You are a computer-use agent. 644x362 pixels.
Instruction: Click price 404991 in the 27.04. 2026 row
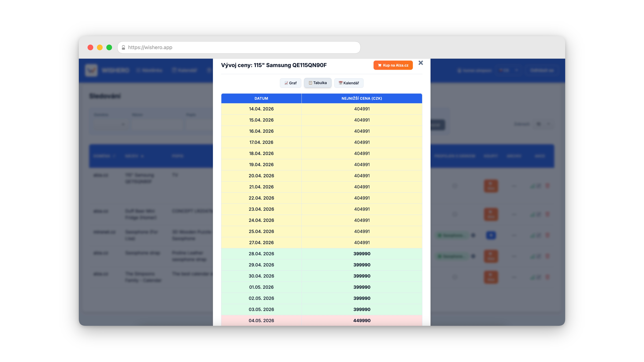coord(362,243)
